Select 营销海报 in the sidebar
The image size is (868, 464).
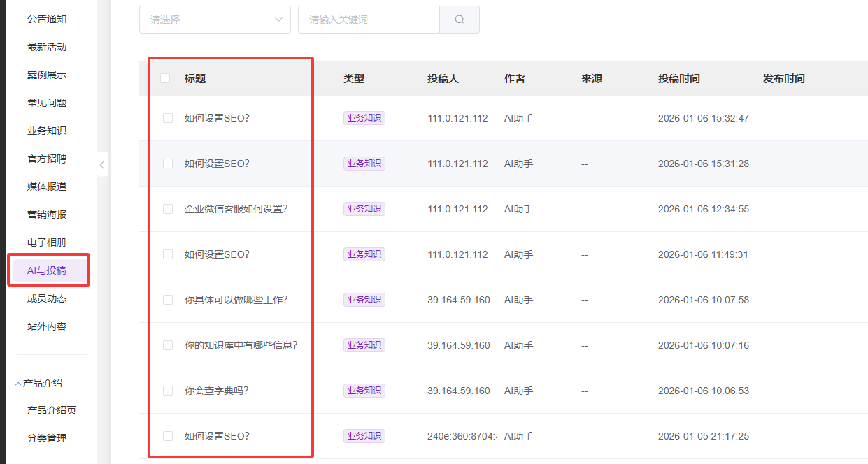[47, 215]
